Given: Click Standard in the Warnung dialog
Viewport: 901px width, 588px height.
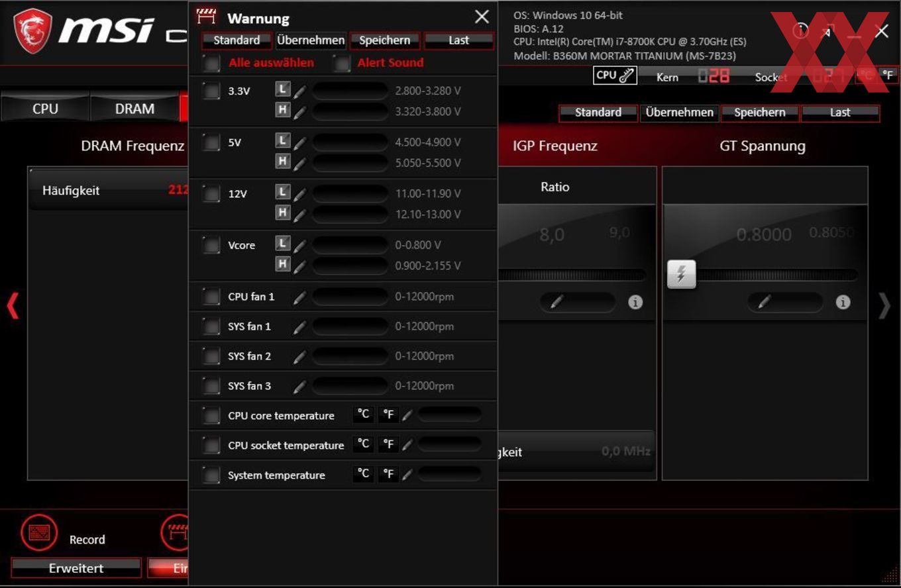Looking at the screenshot, I should click(237, 40).
